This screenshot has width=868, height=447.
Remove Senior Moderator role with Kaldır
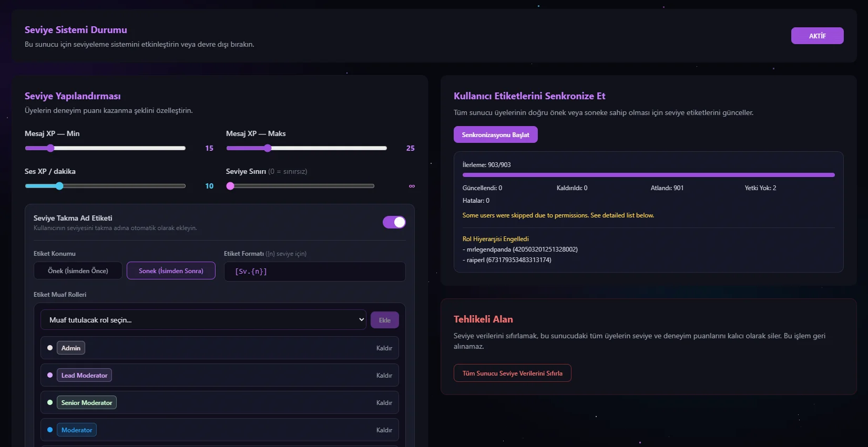click(x=384, y=403)
